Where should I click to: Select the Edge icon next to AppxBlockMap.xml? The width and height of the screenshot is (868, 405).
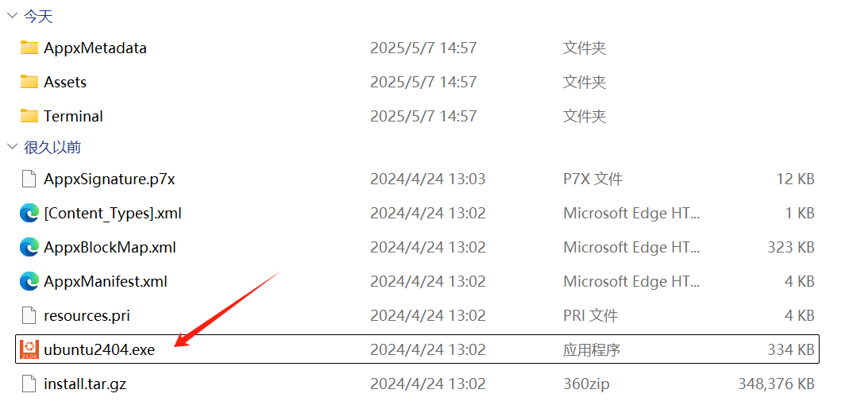pos(29,247)
